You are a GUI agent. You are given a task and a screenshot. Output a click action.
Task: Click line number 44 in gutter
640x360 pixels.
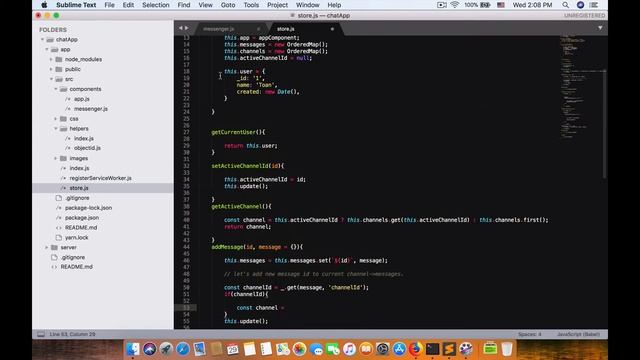187,247
